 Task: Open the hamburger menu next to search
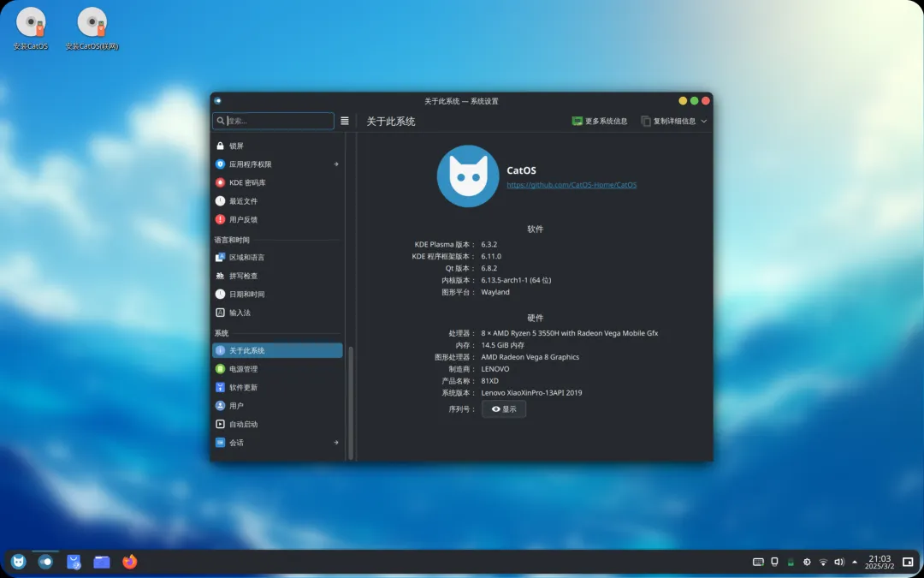pos(345,121)
